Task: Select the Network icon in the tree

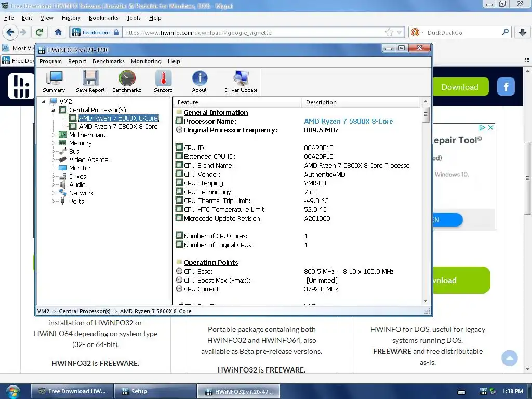Action: (62, 193)
